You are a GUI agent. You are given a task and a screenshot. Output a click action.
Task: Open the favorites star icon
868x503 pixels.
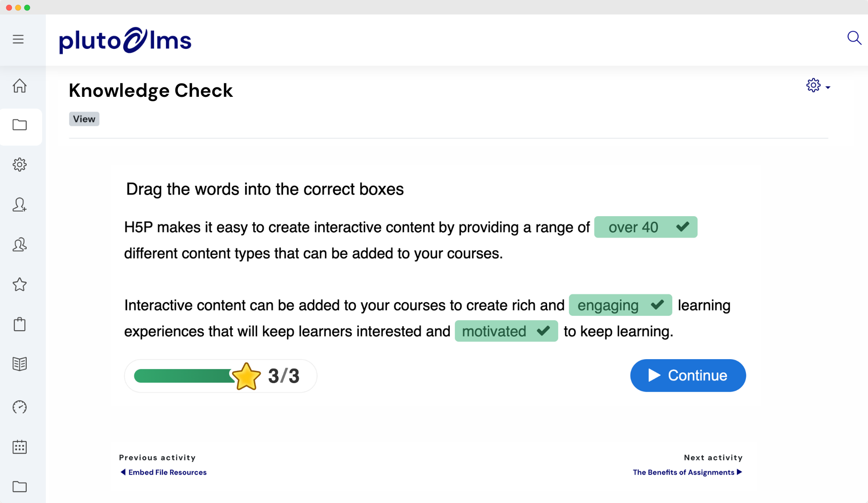(x=20, y=285)
